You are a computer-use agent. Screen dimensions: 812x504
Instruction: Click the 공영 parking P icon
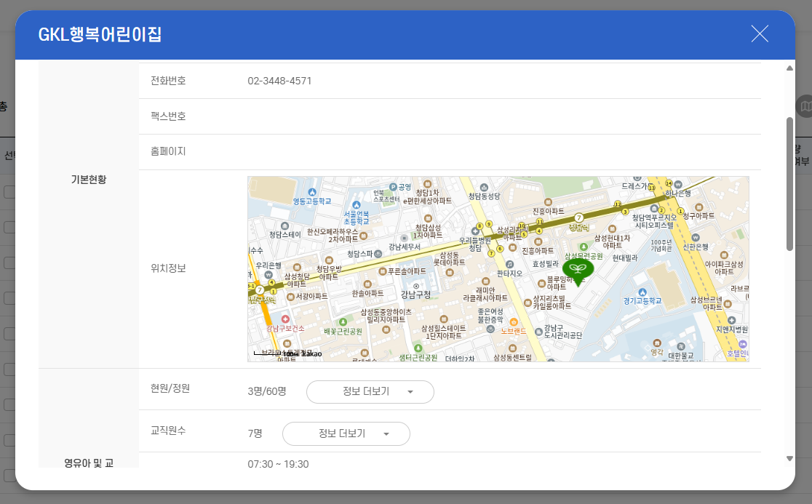coord(393,187)
